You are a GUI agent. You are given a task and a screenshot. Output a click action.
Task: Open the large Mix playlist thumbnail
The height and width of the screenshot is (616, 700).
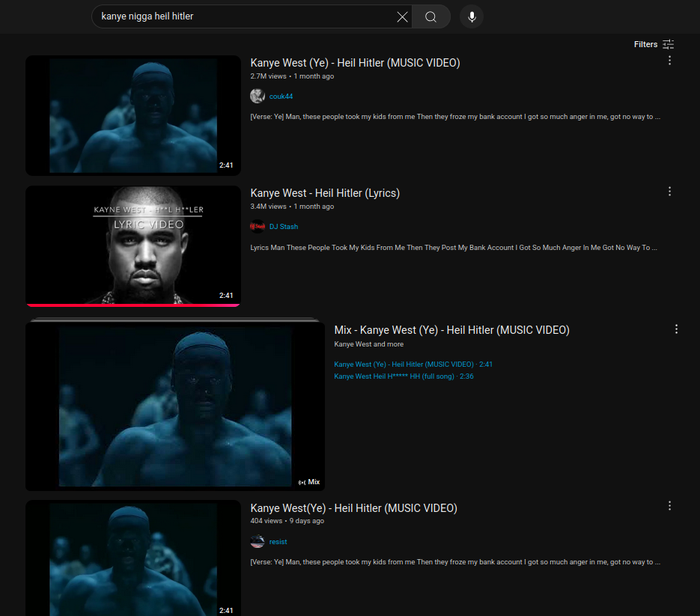[175, 406]
